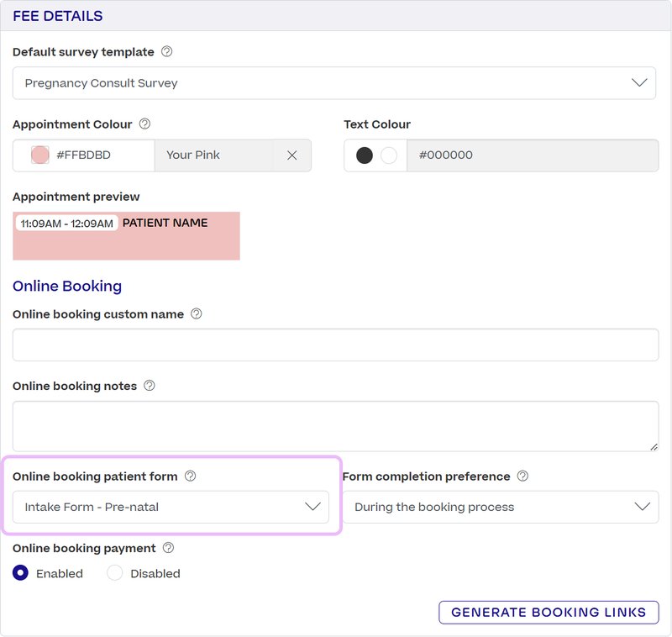Click the #000000 text colour field
672x637 pixels.
coord(533,155)
